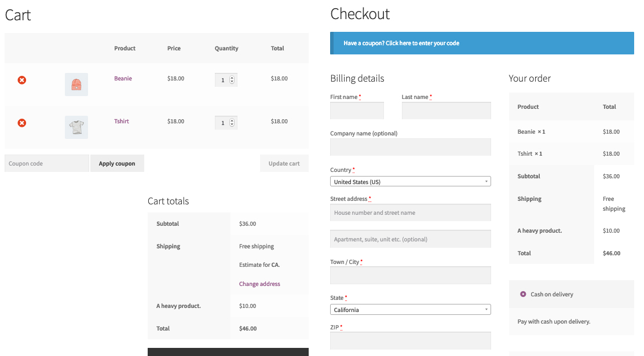Select Cash on delivery payment option
The image size is (644, 356).
(523, 294)
